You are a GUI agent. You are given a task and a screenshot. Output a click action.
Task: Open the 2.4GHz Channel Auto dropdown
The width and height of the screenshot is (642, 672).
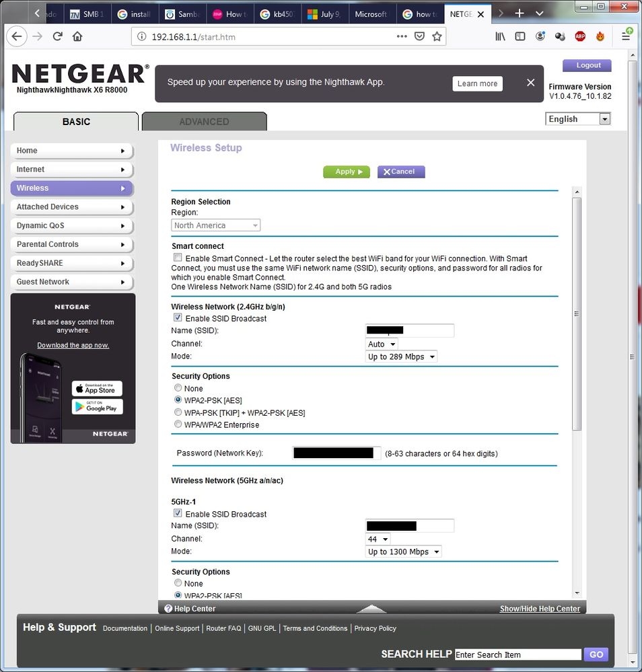pyautogui.click(x=382, y=344)
